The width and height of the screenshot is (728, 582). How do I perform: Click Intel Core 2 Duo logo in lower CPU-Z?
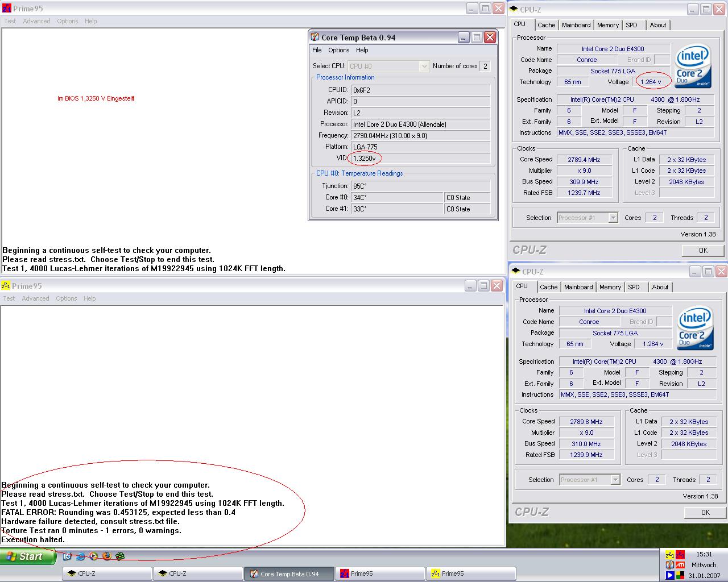pyautogui.click(x=695, y=328)
